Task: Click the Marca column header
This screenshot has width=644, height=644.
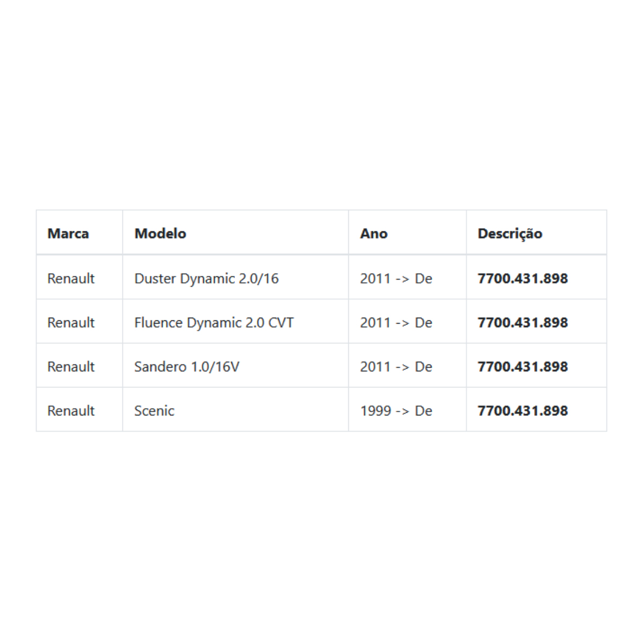Action: coord(79,233)
